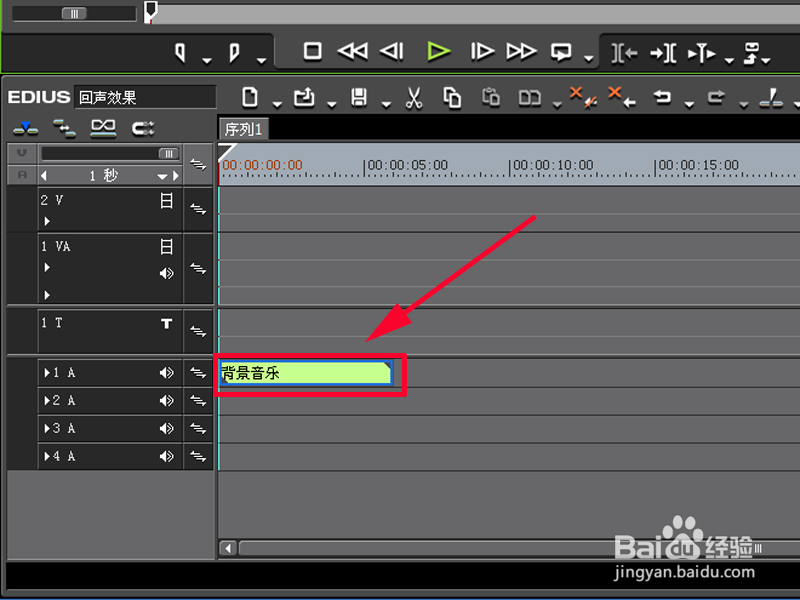Image resolution: width=800 pixels, height=600 pixels.
Task: Open the Undo history dropdown arrow
Action: click(x=689, y=105)
